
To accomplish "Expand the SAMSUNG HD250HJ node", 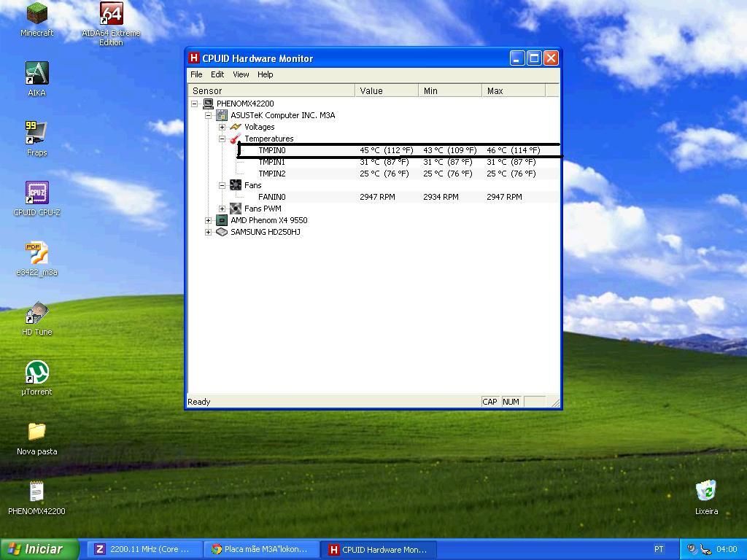I will (x=208, y=233).
